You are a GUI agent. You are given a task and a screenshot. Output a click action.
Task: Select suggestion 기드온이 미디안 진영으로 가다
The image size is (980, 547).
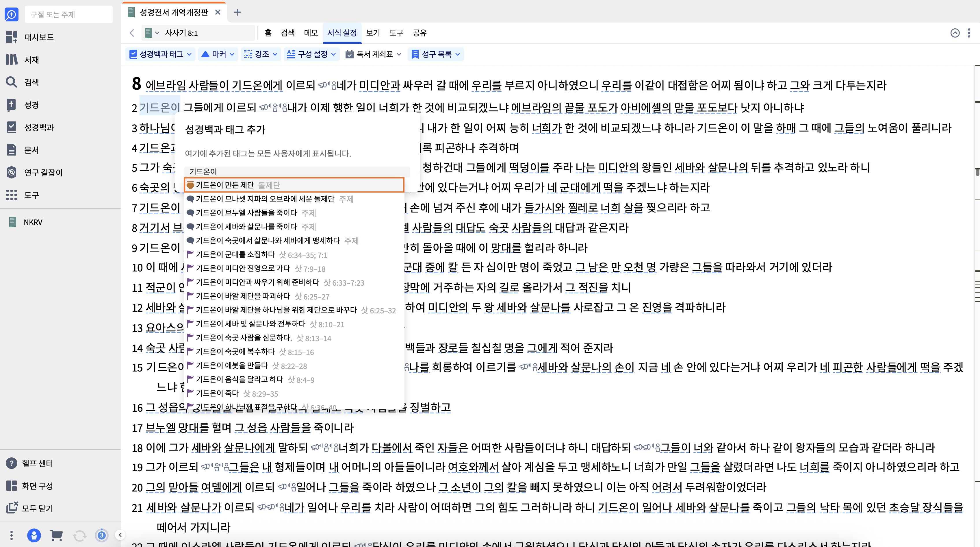click(x=294, y=268)
